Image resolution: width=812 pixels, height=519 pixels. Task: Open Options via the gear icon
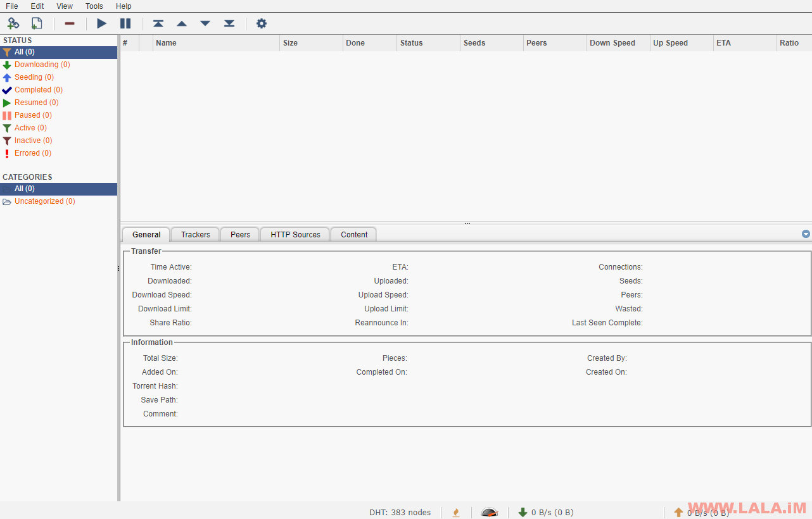[262, 23]
